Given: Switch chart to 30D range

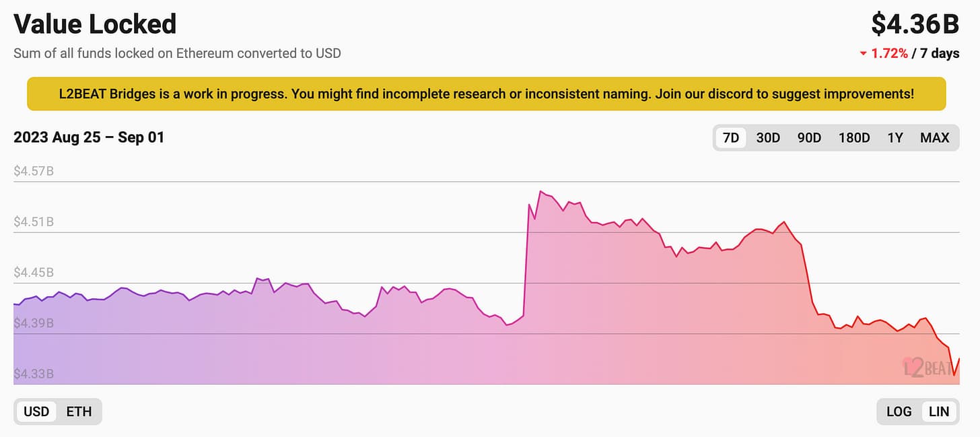Looking at the screenshot, I should point(768,138).
